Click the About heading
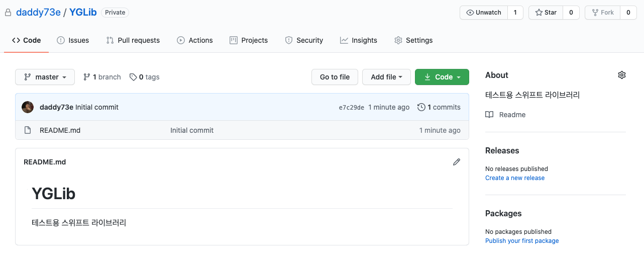Viewport: 644px width, 257px height. 497,75
